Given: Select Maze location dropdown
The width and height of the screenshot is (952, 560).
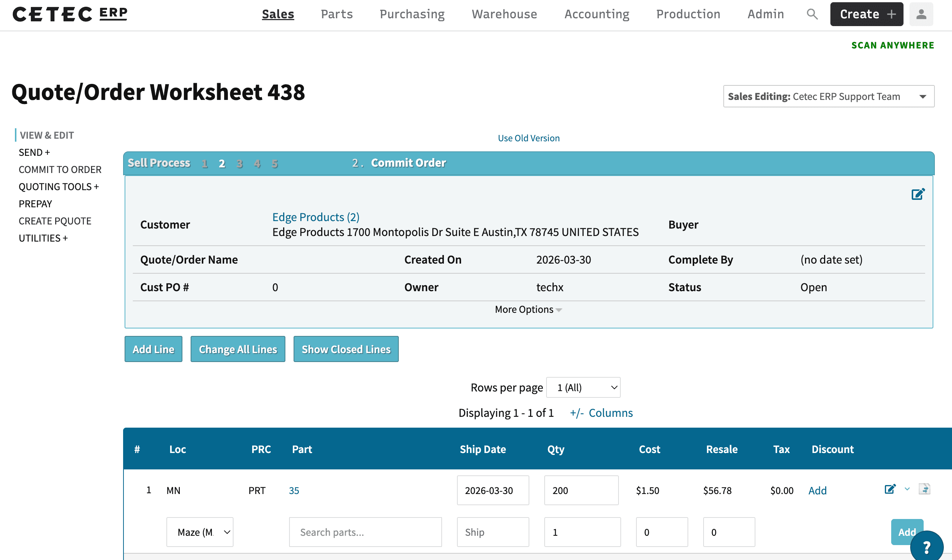Looking at the screenshot, I should pyautogui.click(x=200, y=532).
